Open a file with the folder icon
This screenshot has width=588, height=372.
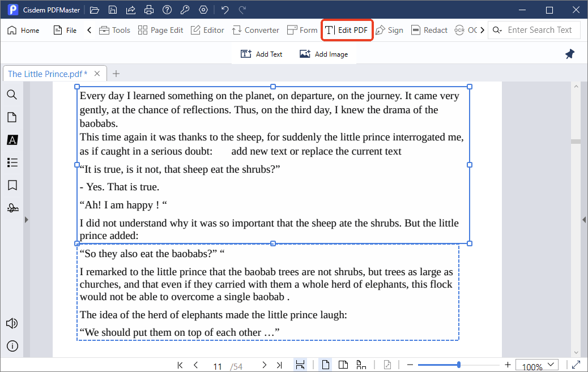pyautogui.click(x=95, y=10)
